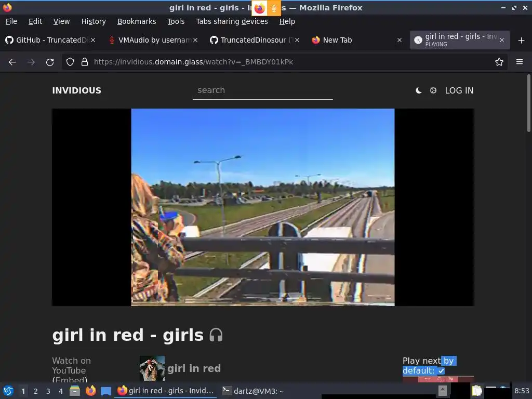This screenshot has width=532, height=399.
Task: Click the microphone sharing indicator
Action: (274, 8)
